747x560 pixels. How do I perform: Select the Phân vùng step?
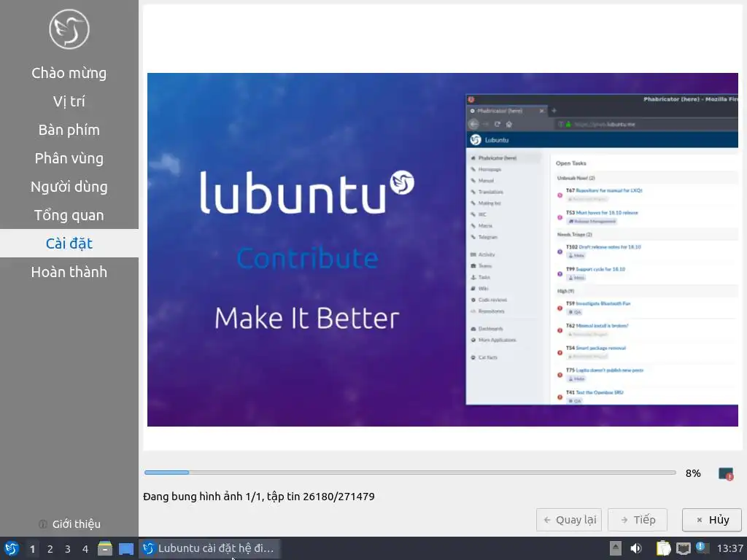69,158
